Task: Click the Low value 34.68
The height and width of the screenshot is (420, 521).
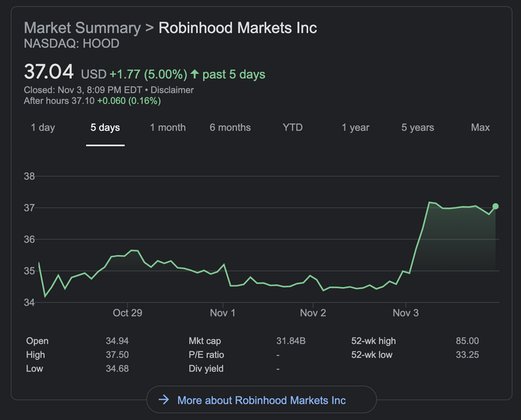Action: click(117, 369)
